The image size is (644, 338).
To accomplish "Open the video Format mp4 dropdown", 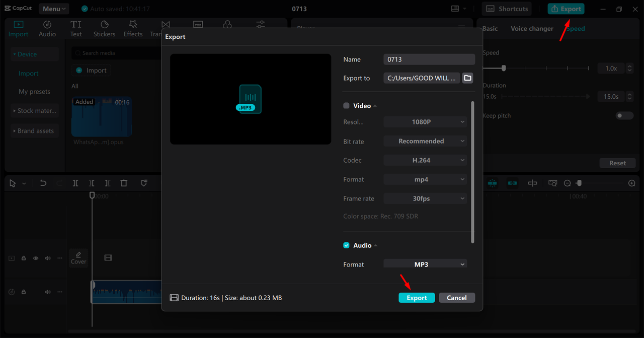I will (x=425, y=179).
